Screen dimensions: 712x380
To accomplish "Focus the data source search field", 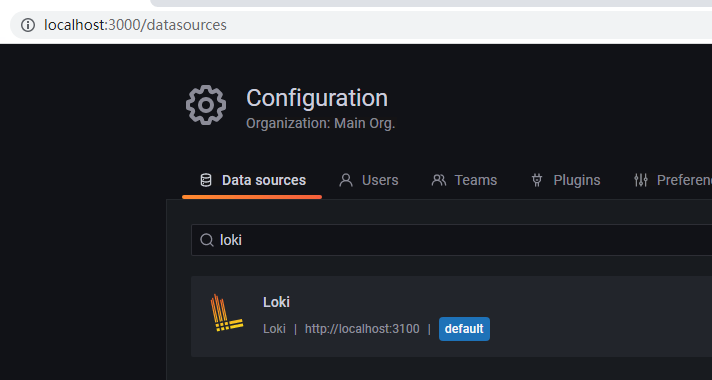I will click(x=451, y=240).
